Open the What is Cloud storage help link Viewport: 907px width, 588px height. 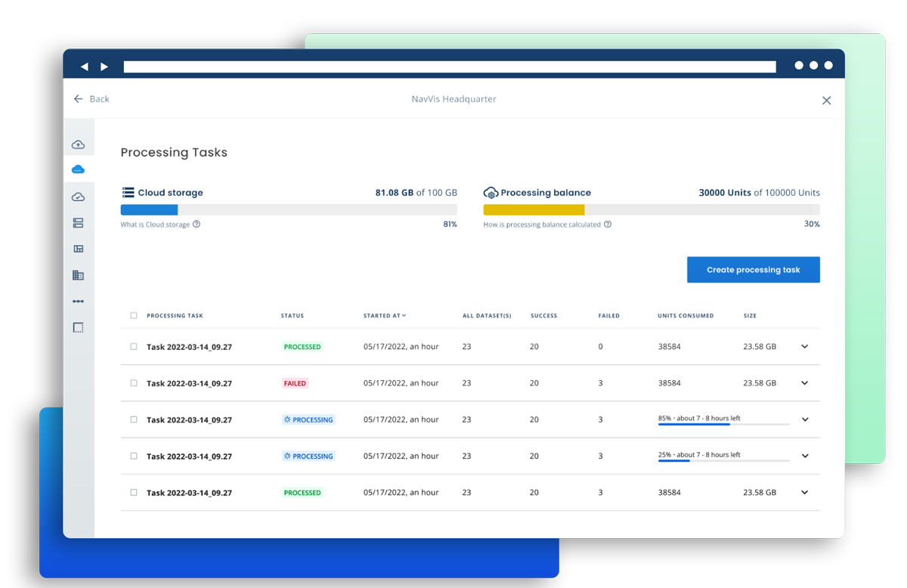tap(160, 224)
